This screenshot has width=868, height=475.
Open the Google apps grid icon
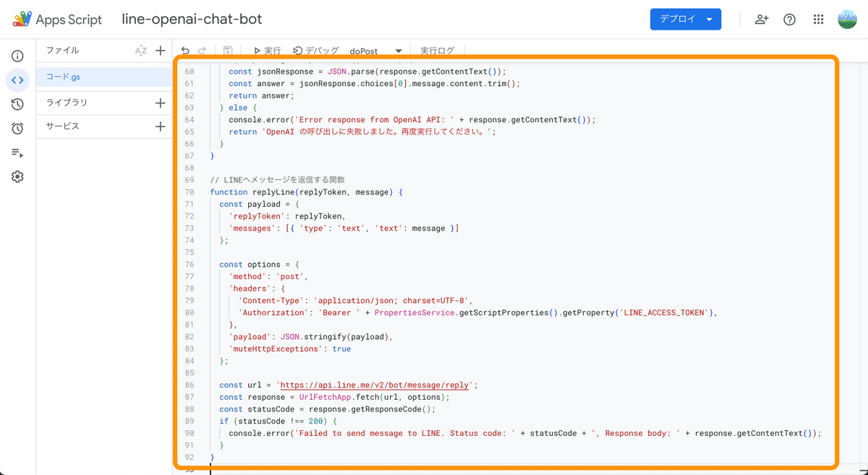819,20
